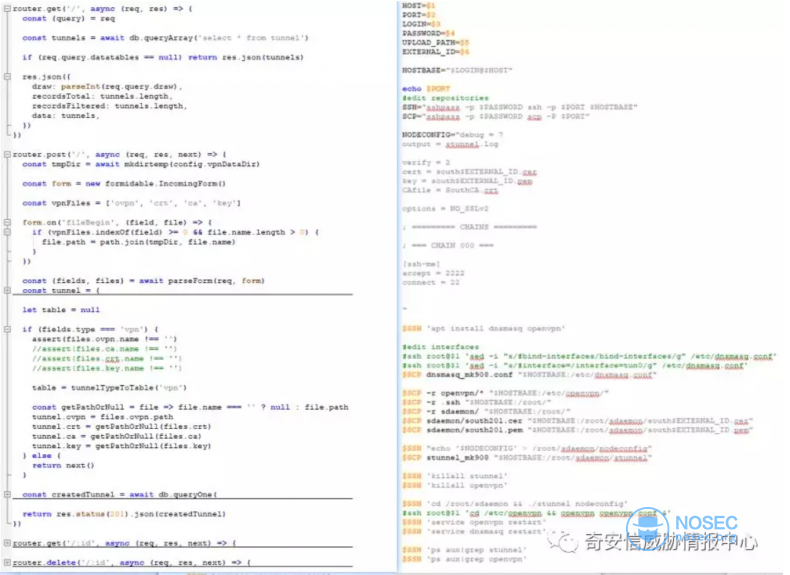Image resolution: width=790 pixels, height=575 pixels.
Task: Click the commented '//assert(files.key.name' line
Action: tap(107, 368)
